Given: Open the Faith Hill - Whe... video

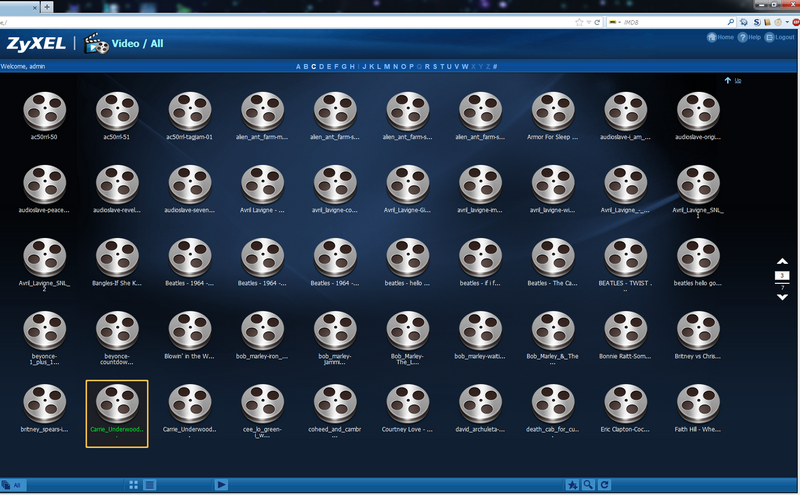Looking at the screenshot, I should point(698,408).
